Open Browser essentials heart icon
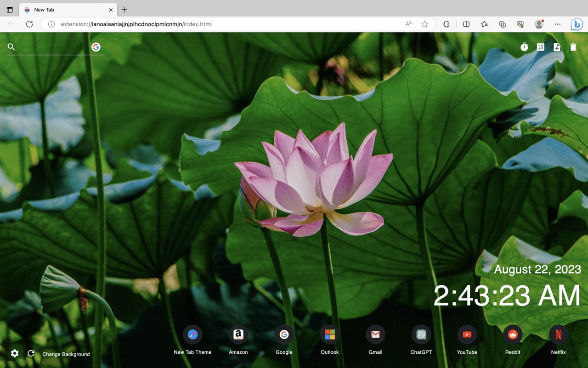Screen dimensions: 588x368 520,24
